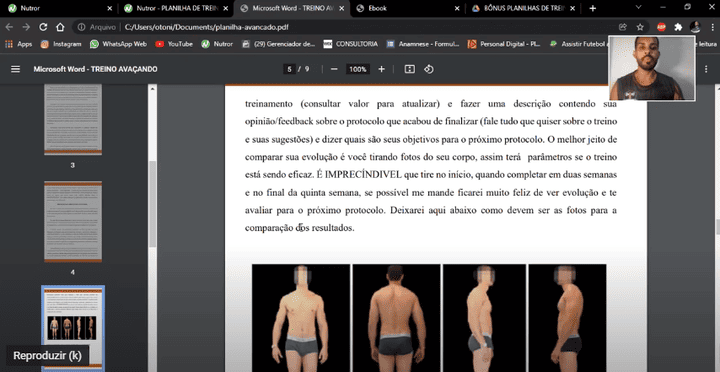Open the browser home page icon
The width and height of the screenshot is (720, 372).
(60, 27)
